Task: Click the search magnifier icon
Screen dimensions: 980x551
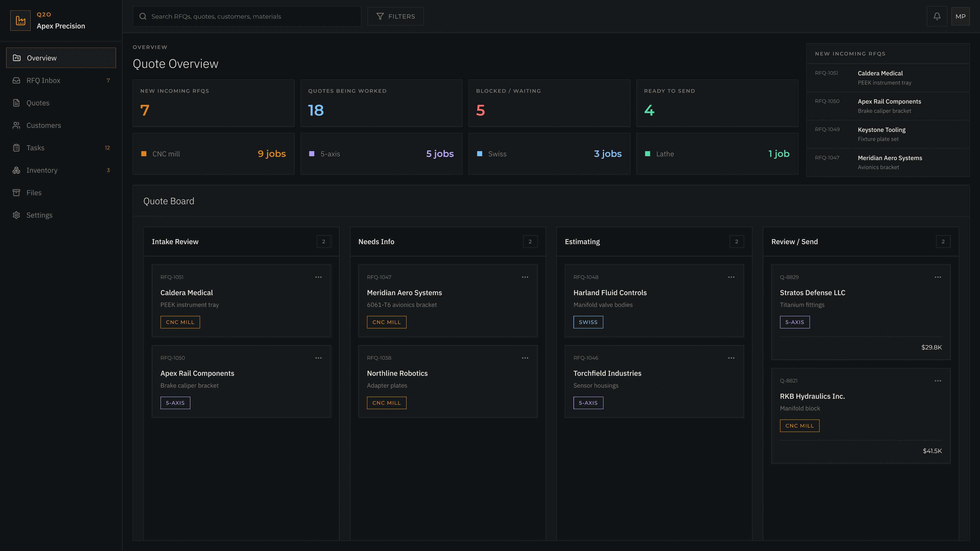Action: click(x=143, y=16)
